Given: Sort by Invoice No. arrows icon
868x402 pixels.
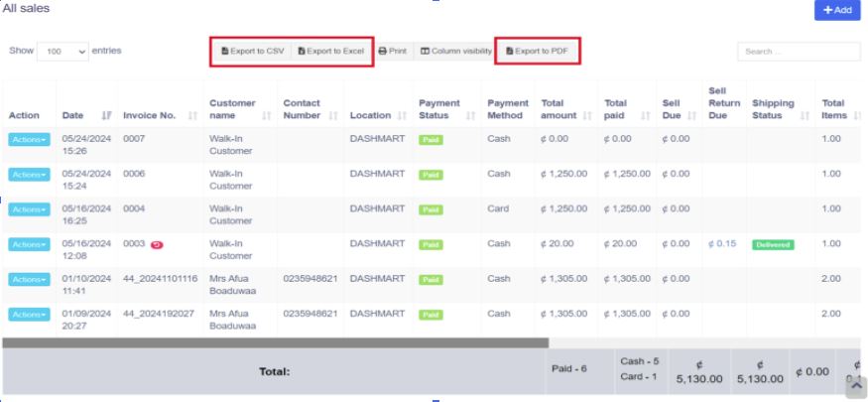Looking at the screenshot, I should pyautogui.click(x=193, y=116).
